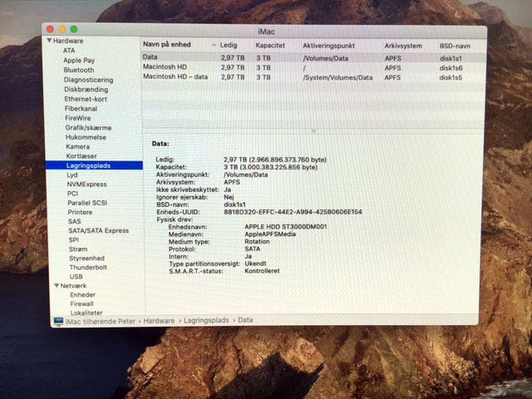Select Firewall under Netværk
The height and width of the screenshot is (399, 532).
81,304
